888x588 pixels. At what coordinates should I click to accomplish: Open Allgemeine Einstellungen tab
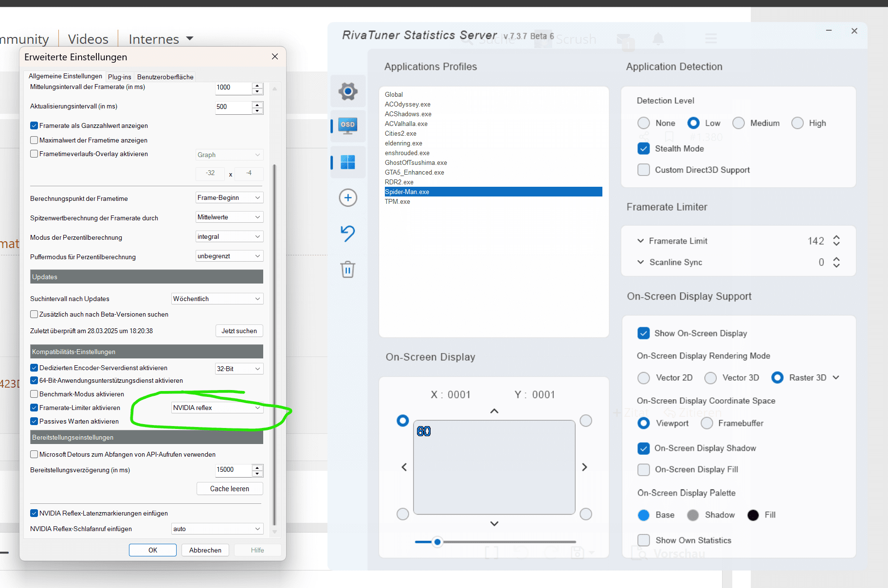[x=65, y=76]
